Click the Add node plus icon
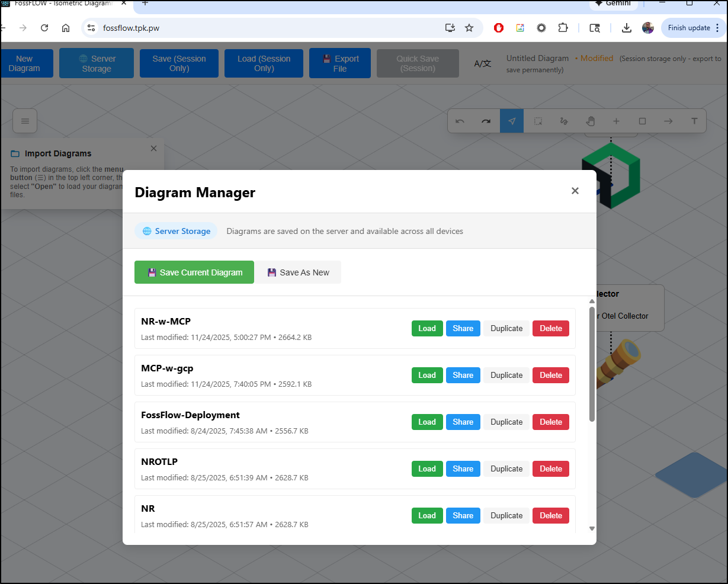The height and width of the screenshot is (584, 728). tap(616, 121)
